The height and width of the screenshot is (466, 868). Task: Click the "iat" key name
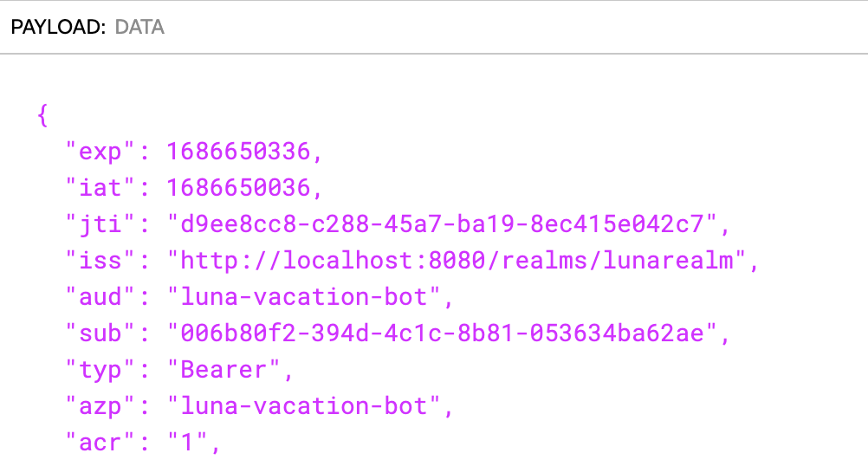tap(100, 188)
